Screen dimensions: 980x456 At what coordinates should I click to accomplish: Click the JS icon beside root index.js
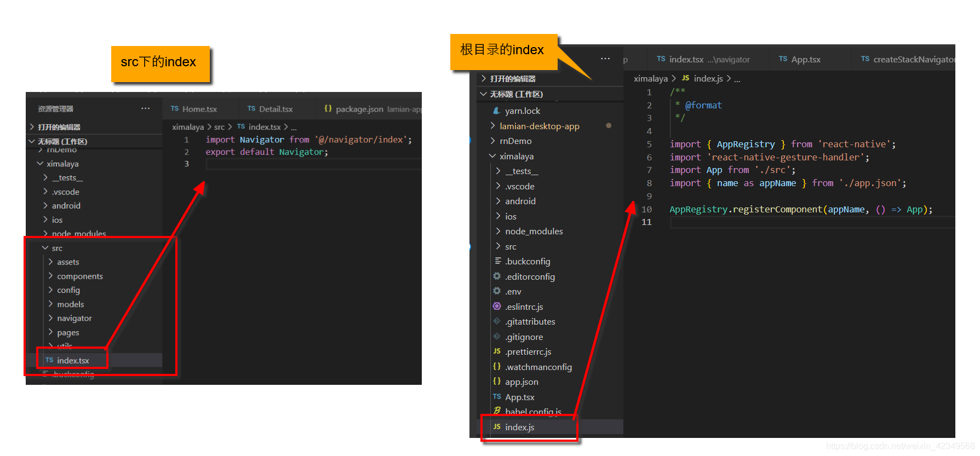click(x=497, y=426)
